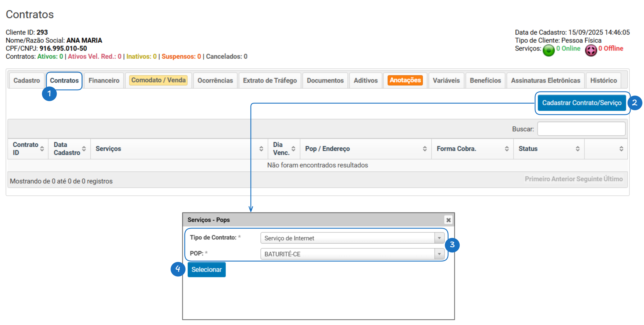This screenshot has height=325, width=644.
Task: Close the Serviços - Pops dialog
Action: coord(448,220)
